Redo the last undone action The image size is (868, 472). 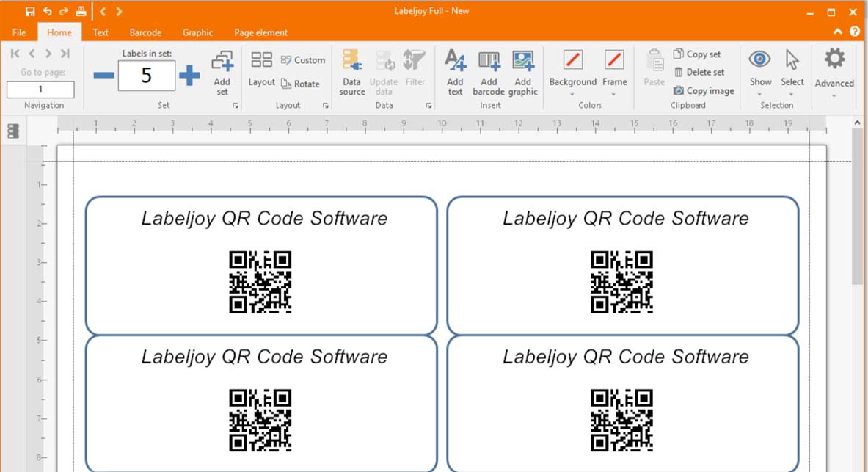pyautogui.click(x=64, y=11)
